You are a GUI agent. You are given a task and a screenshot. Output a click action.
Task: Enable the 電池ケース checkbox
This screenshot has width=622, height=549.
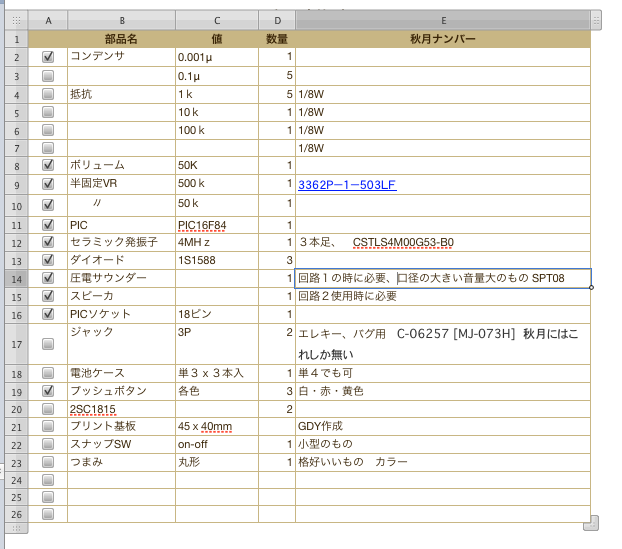point(48,373)
